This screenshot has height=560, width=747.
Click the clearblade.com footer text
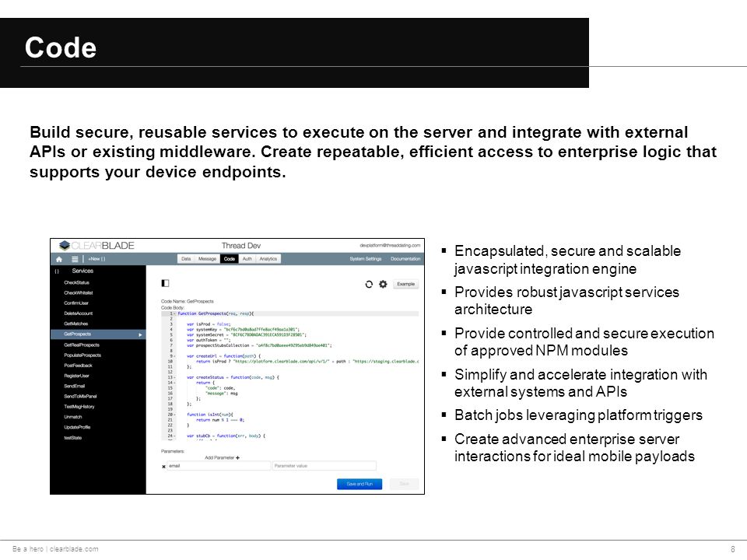pos(74,549)
